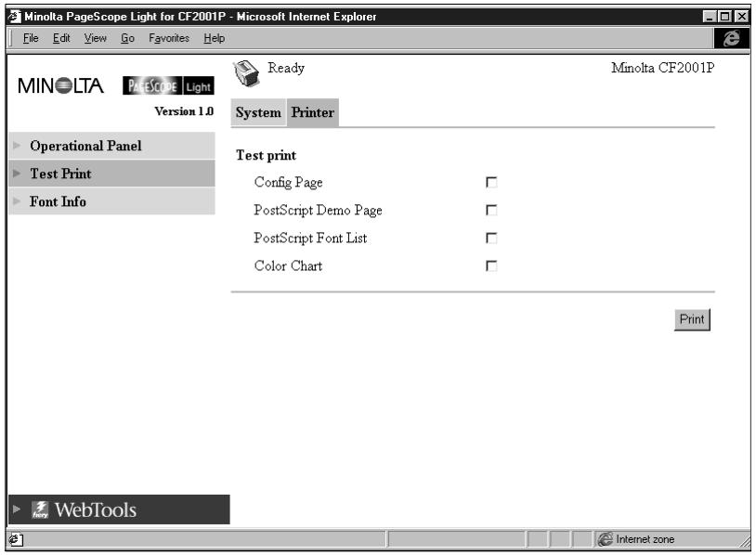
Task: Click the PageScope Light logo
Action: point(168,85)
